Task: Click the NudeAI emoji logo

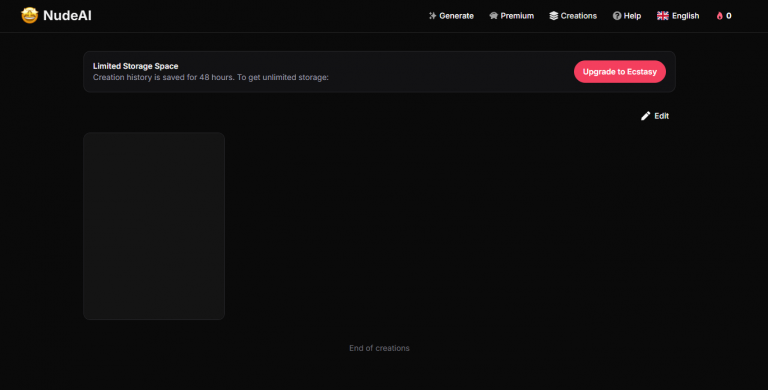Action: tap(29, 16)
